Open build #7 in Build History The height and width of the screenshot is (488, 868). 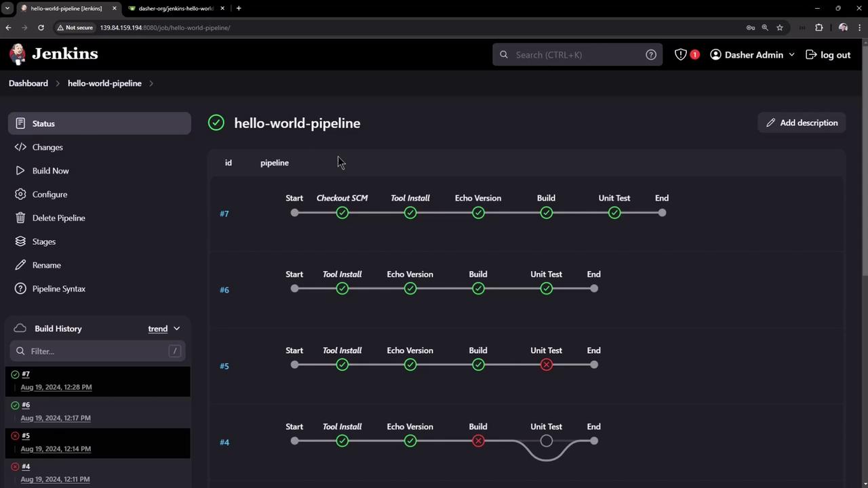point(26,374)
